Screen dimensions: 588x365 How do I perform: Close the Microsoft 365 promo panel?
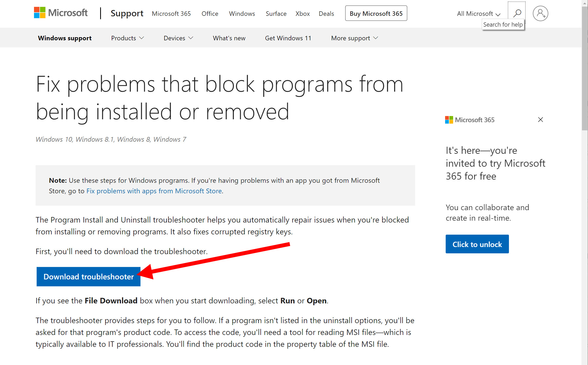[x=540, y=120]
